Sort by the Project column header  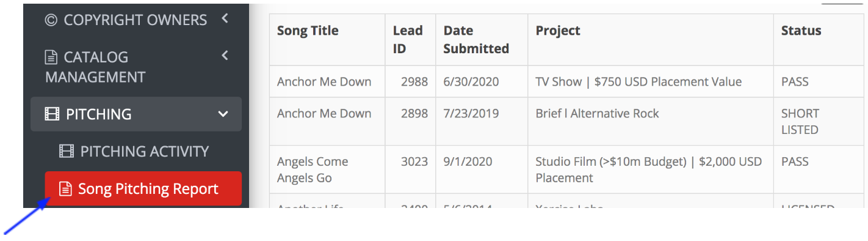(x=558, y=31)
